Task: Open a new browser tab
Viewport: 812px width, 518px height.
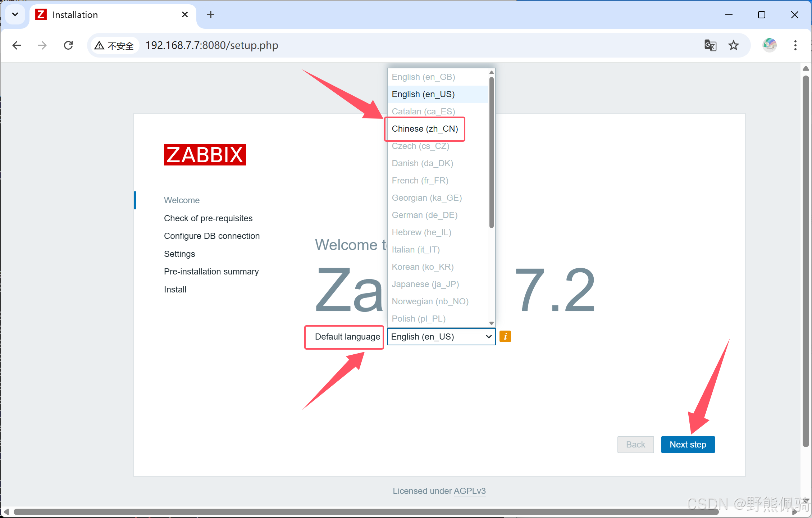Action: 211,15
